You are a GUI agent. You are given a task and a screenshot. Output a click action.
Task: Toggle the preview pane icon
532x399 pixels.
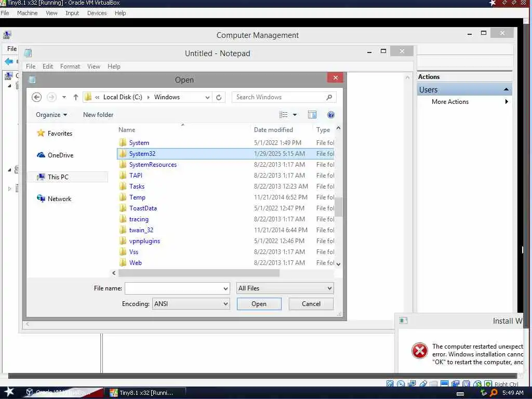312,115
